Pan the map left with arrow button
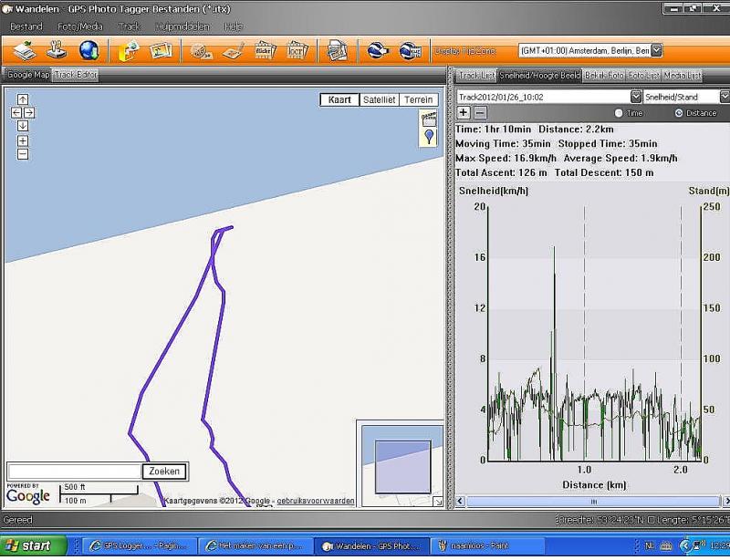Viewport: 730px width, 560px height. point(16,113)
